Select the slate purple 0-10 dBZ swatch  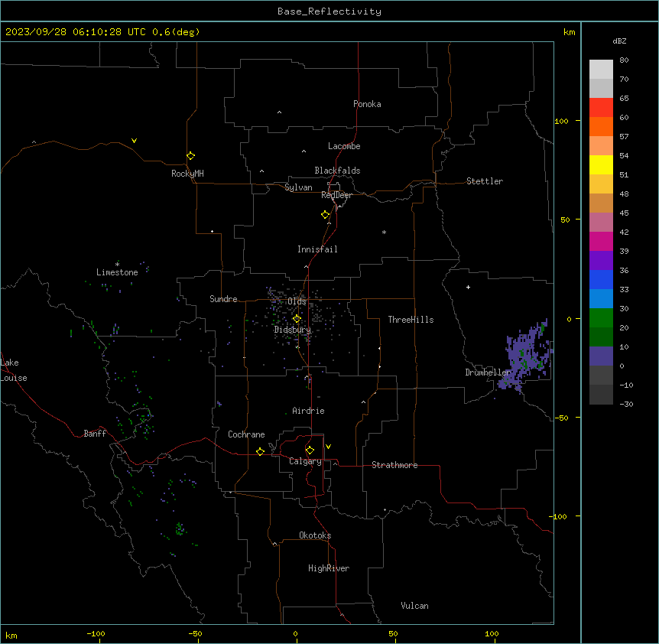pos(601,356)
